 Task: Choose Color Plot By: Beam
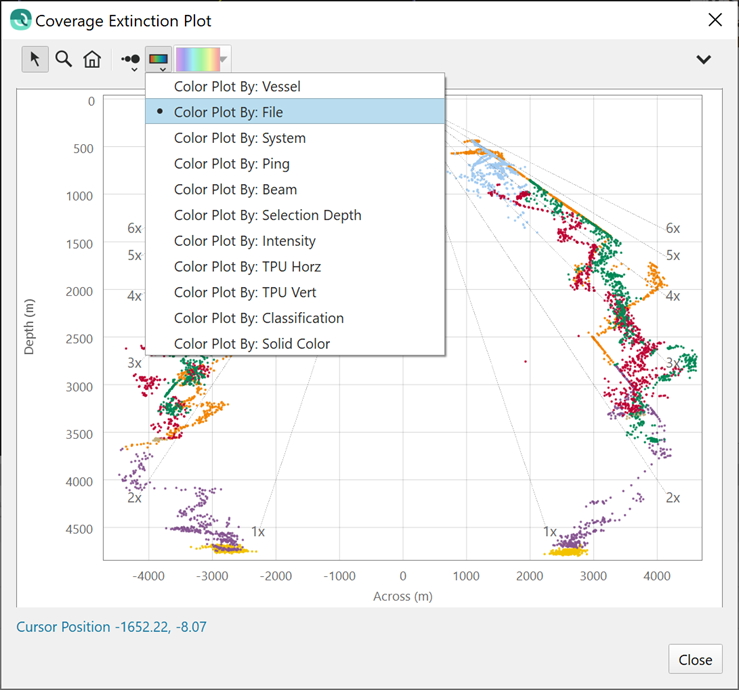[235, 189]
